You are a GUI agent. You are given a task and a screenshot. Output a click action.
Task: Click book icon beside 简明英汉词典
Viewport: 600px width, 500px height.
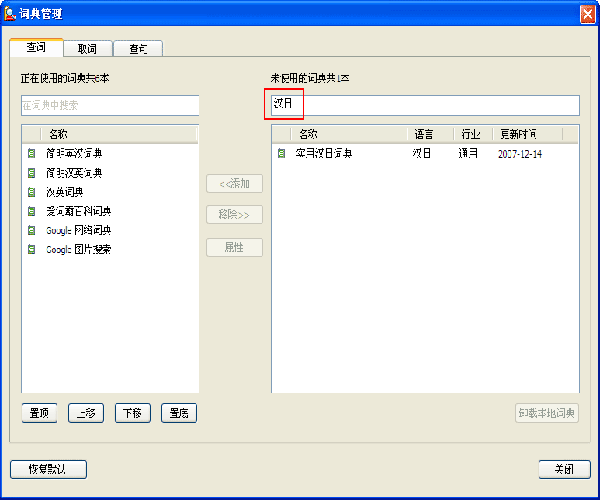coord(31,153)
